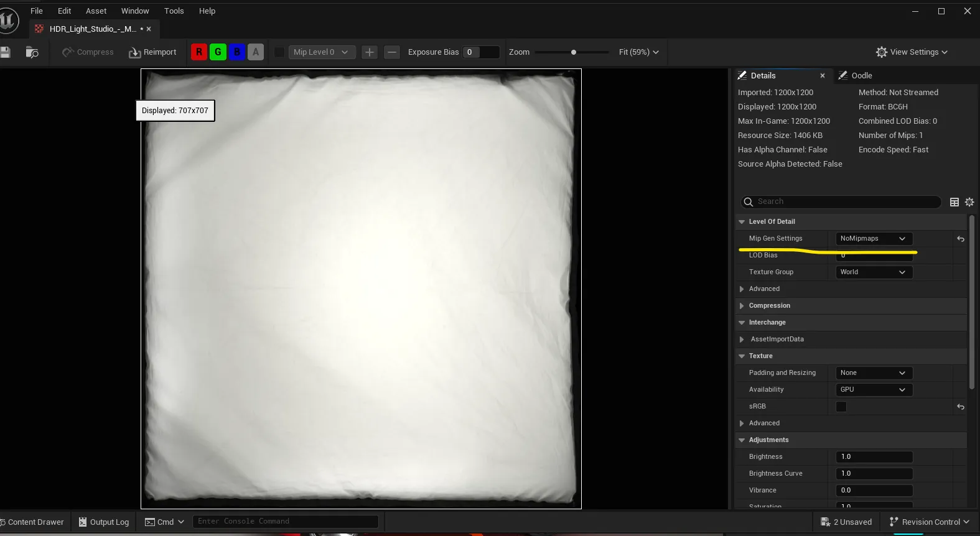The height and width of the screenshot is (536, 980).
Task: Click the LOD Bias value field
Action: point(874,256)
